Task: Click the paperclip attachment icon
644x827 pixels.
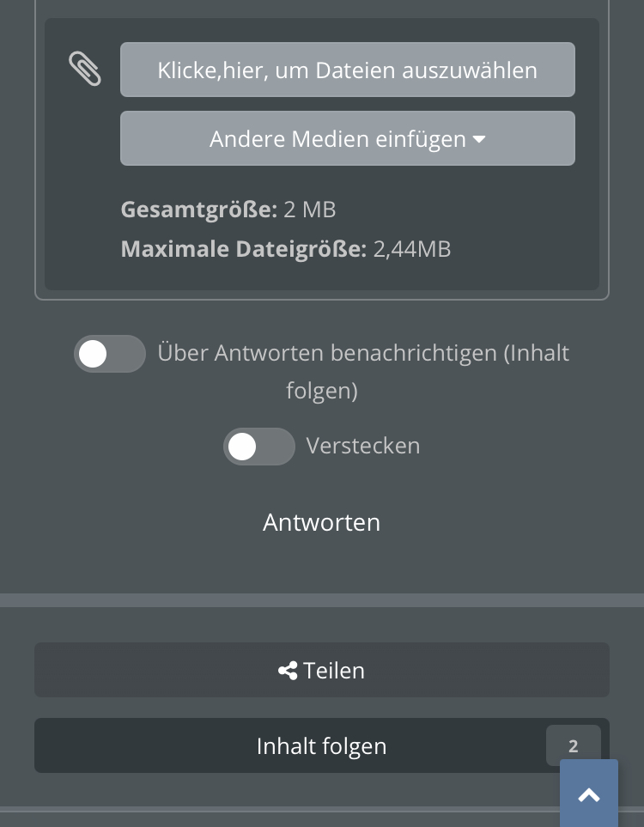Action: coord(84,69)
